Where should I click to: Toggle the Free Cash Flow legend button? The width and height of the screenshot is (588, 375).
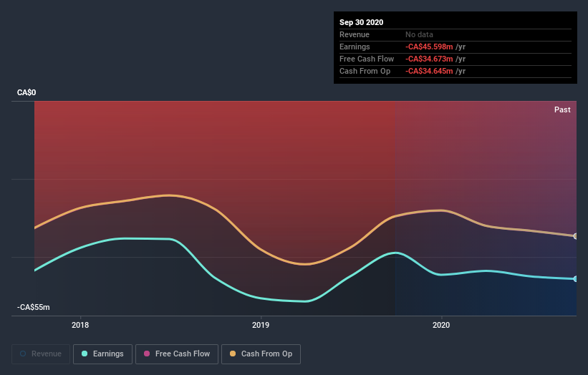pos(177,354)
